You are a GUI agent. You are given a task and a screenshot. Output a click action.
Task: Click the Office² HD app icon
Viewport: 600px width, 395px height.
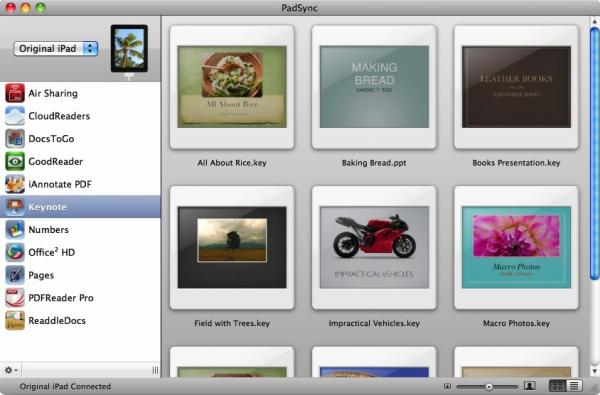(15, 252)
